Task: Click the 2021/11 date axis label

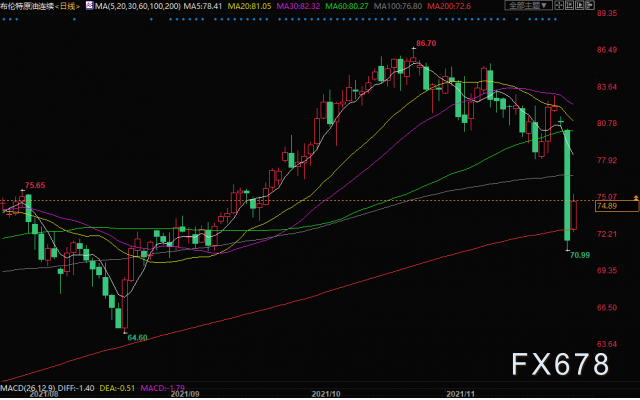Action: click(x=460, y=394)
